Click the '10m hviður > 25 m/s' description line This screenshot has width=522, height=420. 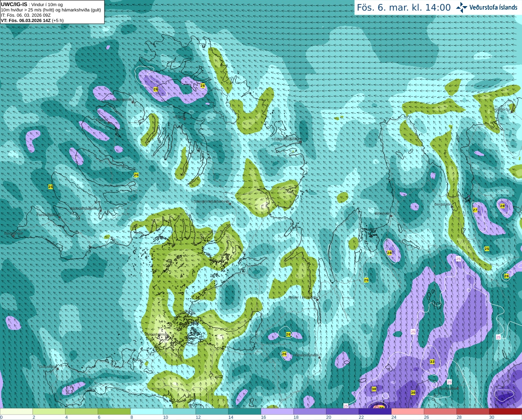(x=51, y=10)
